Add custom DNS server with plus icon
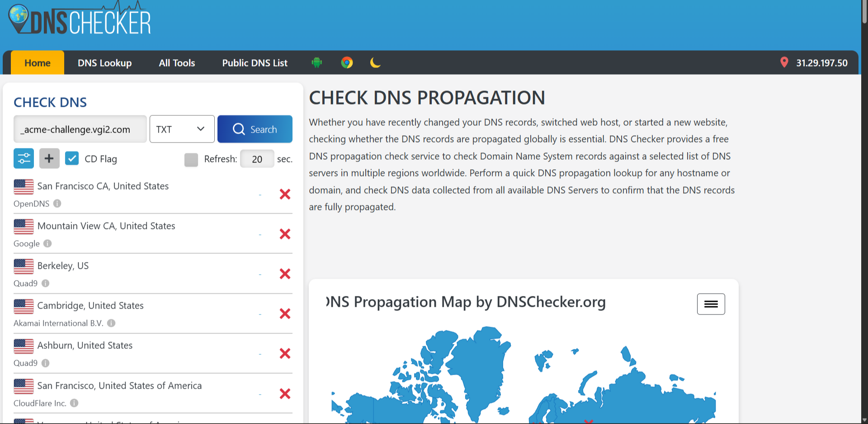This screenshot has width=868, height=424. pos(49,158)
